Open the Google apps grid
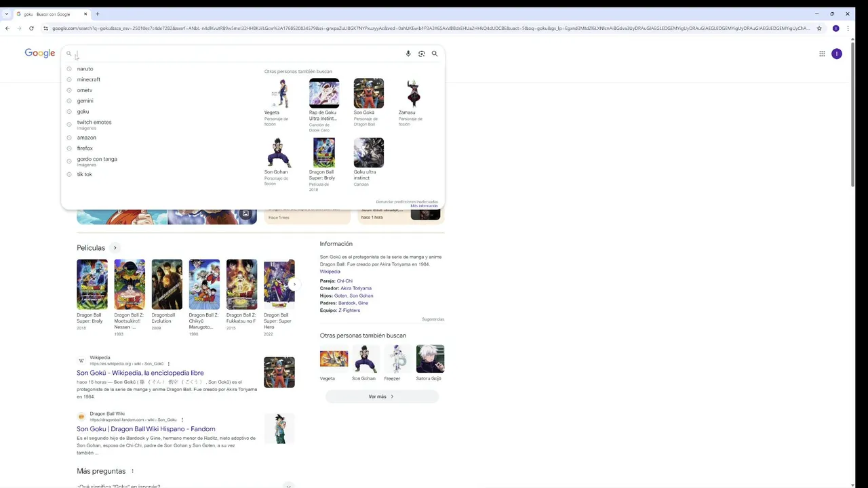Viewport: 868px width, 488px height. [822, 54]
